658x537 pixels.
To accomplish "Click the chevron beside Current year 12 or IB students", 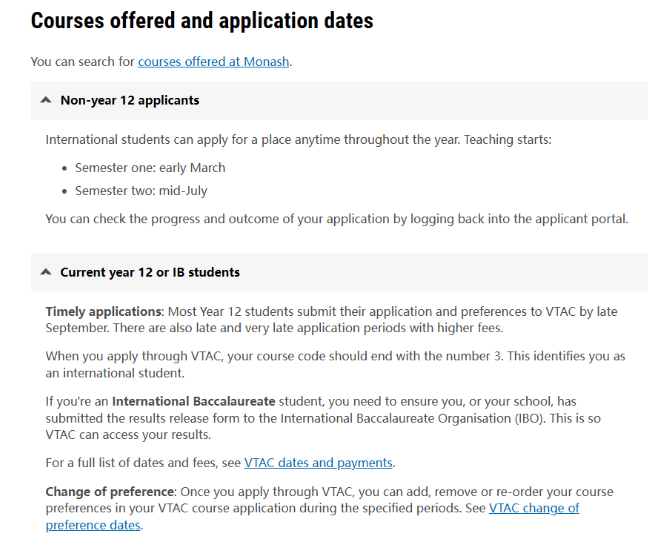I will 46,272.
